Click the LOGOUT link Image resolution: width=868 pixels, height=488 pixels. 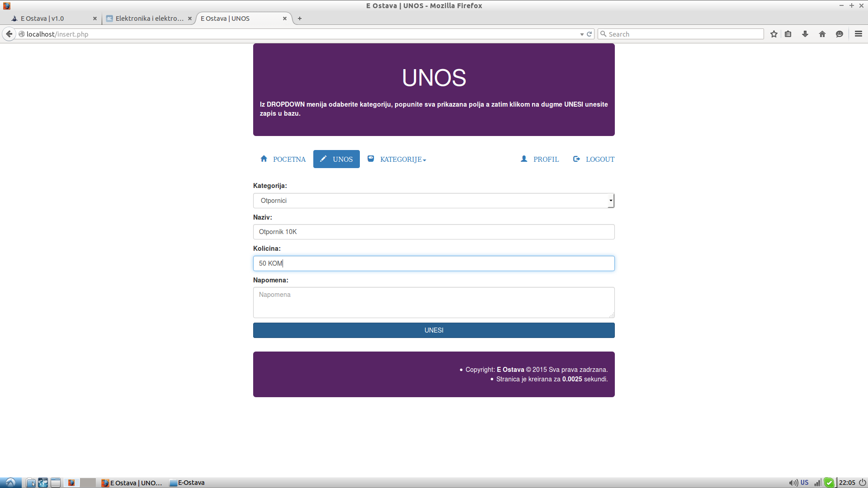(x=594, y=159)
